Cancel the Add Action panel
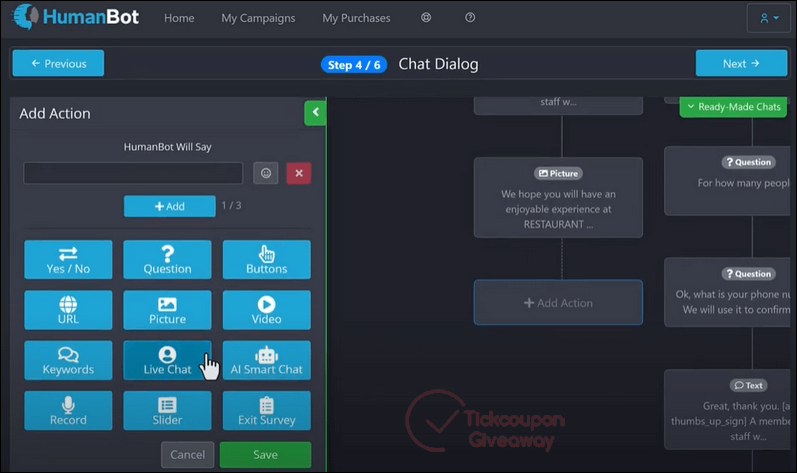The width and height of the screenshot is (797, 473). click(x=188, y=455)
